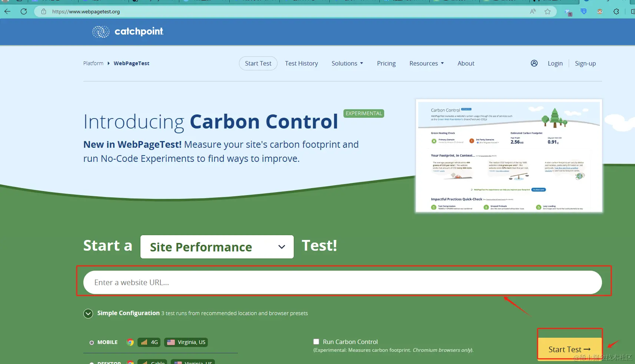Open the monkey face extension icon
The width and height of the screenshot is (635, 364).
tap(600, 11)
